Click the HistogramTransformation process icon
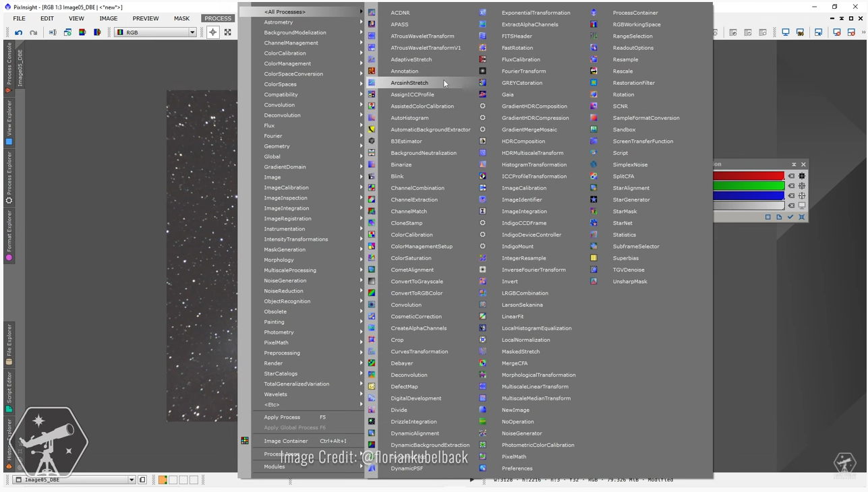 483,164
